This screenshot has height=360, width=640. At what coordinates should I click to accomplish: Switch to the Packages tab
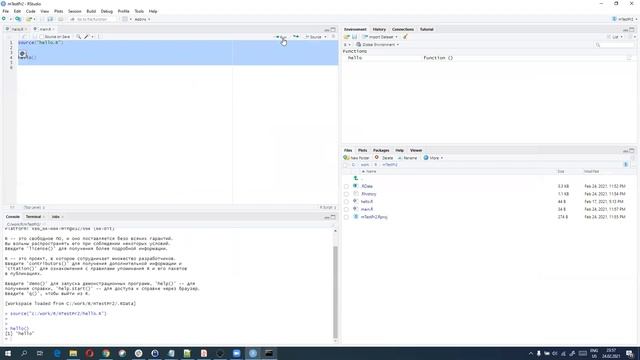[x=381, y=150]
